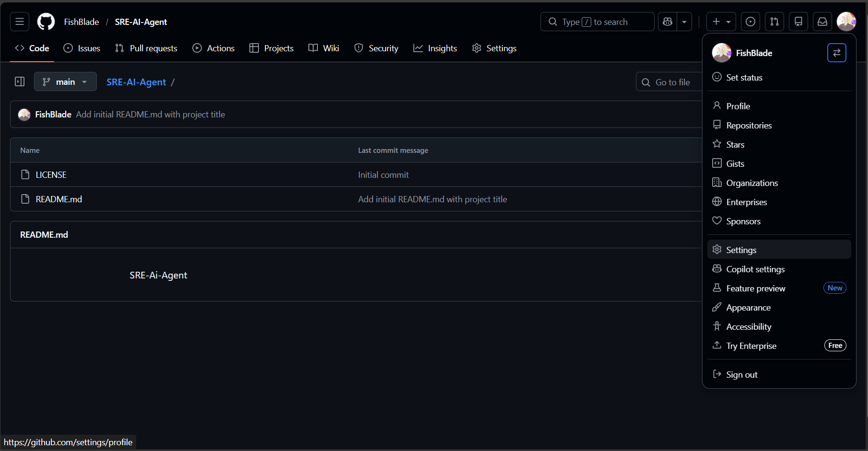This screenshot has width=868, height=451.
Task: Switch to the Insights tab
Action: coord(435,48)
